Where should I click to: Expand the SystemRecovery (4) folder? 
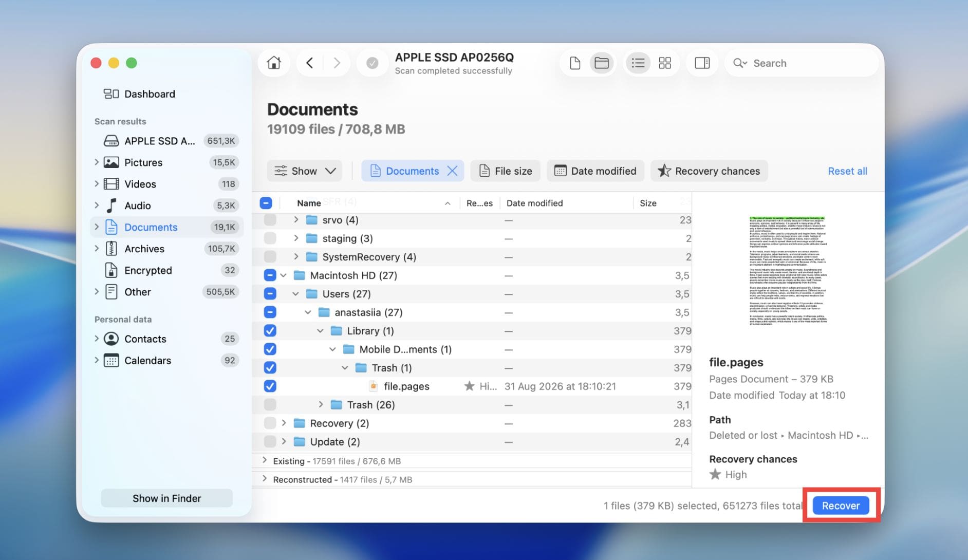pos(296,256)
